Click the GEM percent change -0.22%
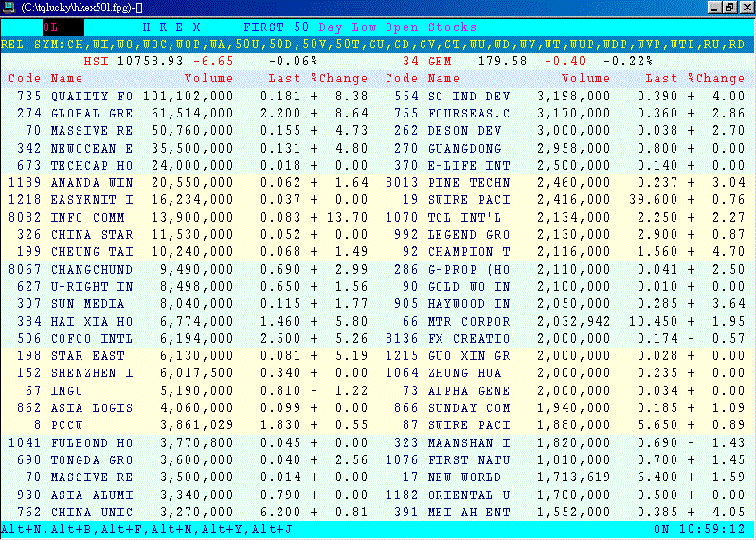756x540 pixels. pyautogui.click(x=628, y=62)
